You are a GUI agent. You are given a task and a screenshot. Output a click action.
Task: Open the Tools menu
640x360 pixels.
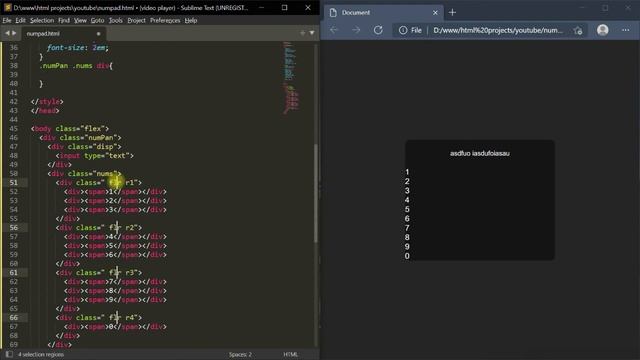(x=116, y=20)
